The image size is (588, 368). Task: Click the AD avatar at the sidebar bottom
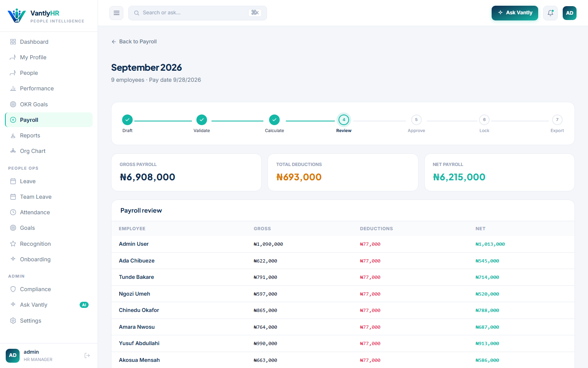tap(13, 355)
